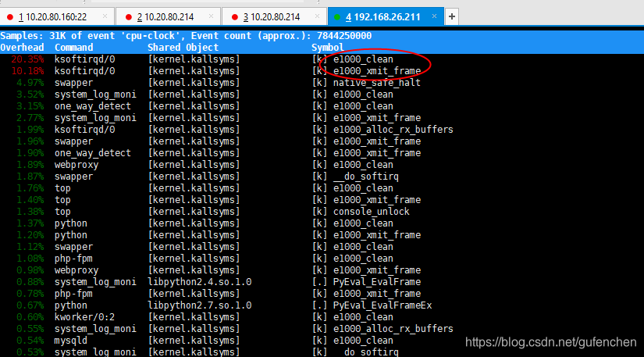Viewport: 644px width, 357px height.
Task: Click php-fpm in the 0.78% row
Action: coord(74,294)
